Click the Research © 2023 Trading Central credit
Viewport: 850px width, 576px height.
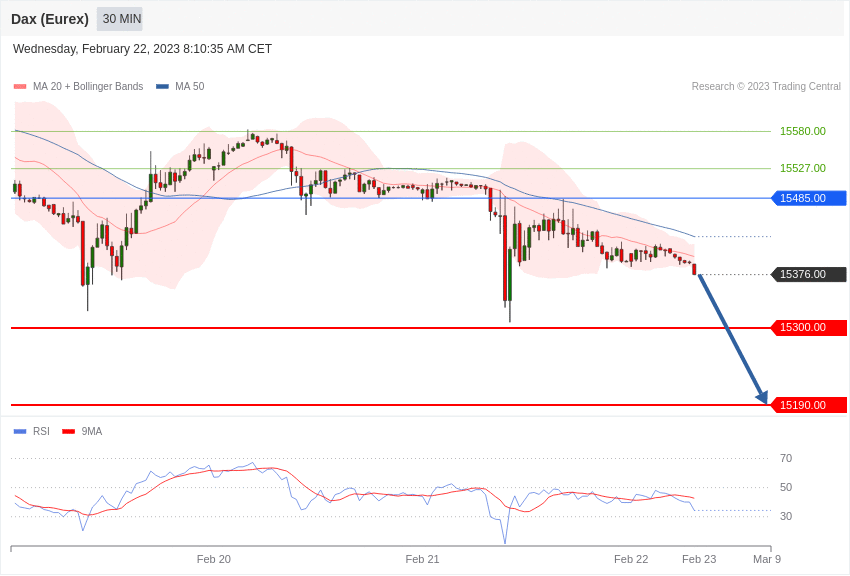(766, 87)
